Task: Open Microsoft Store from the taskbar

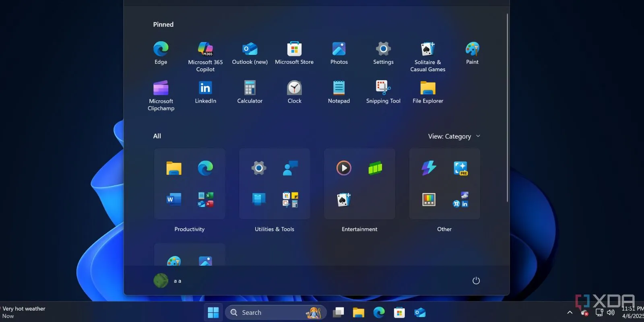Action: click(x=399, y=312)
